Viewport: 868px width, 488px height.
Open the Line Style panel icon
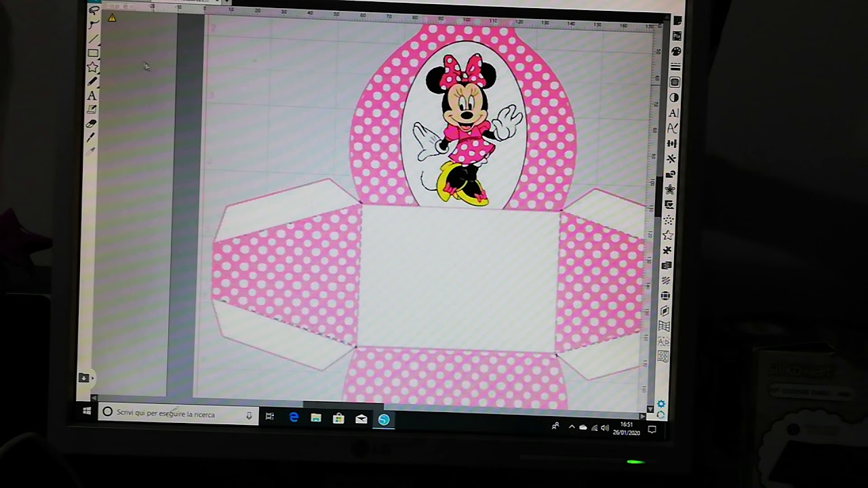pyautogui.click(x=675, y=66)
